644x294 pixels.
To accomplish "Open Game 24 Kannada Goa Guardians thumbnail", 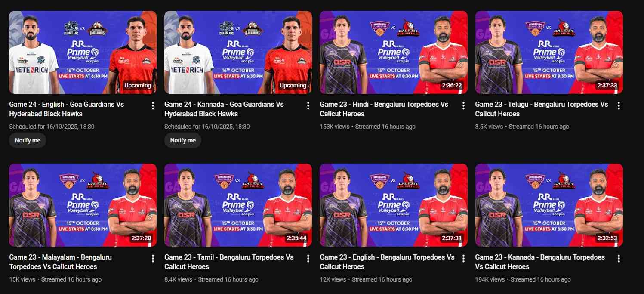I will pos(238,52).
